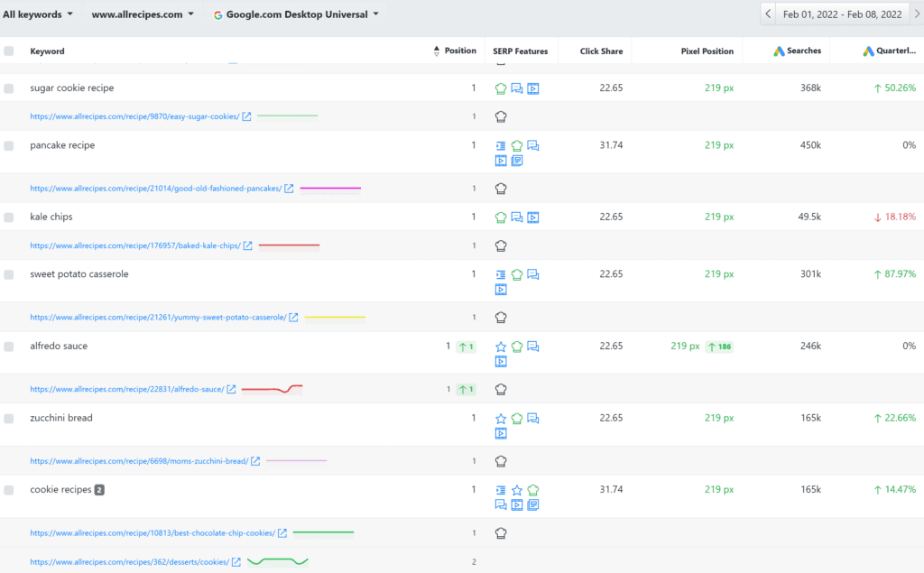This screenshot has width=924, height=573.
Task: Click the star icon in zucchini bread row
Action: pos(500,419)
